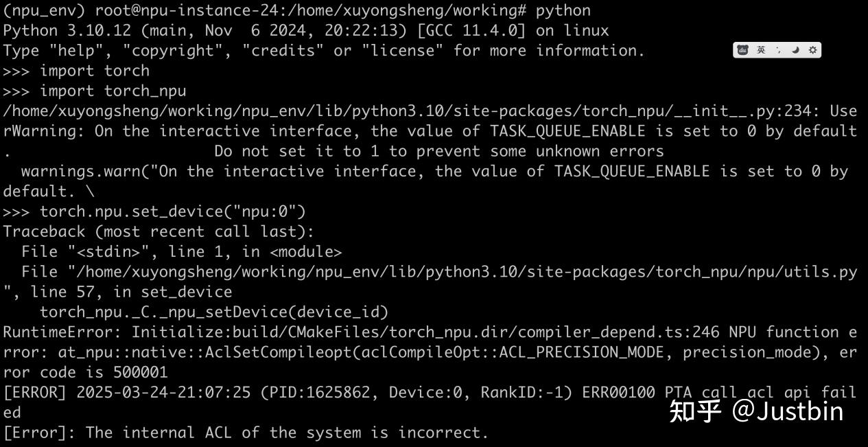Click the torch_npu._C._npu_setDevice(device_id) line
Screen dimensions: 868x447
(x=214, y=312)
